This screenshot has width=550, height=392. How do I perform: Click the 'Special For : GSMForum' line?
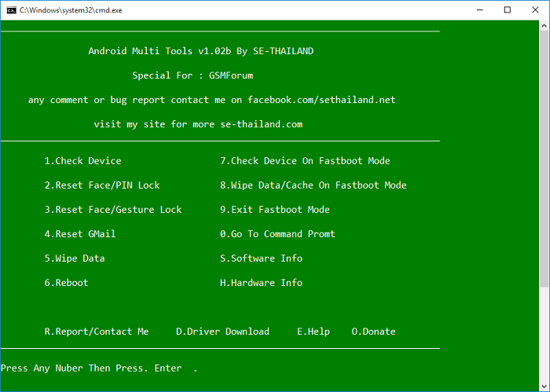click(192, 75)
